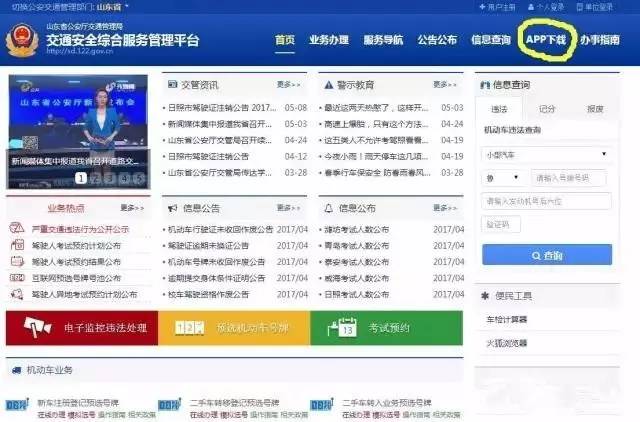640x422 pixels.
Task: Click the icon beside 严重交通违法行为公开公示
Action: (17, 228)
